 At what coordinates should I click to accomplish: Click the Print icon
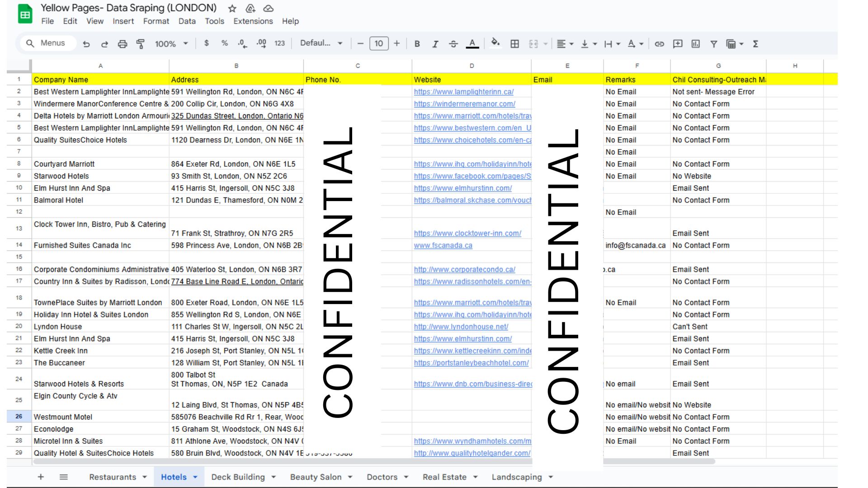tap(122, 44)
